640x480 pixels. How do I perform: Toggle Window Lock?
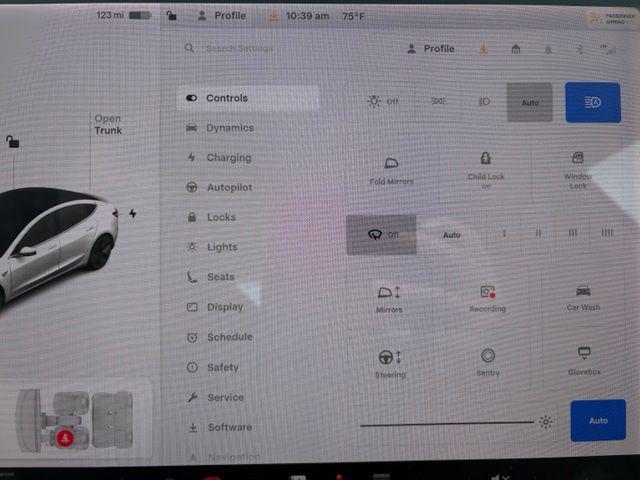578,170
